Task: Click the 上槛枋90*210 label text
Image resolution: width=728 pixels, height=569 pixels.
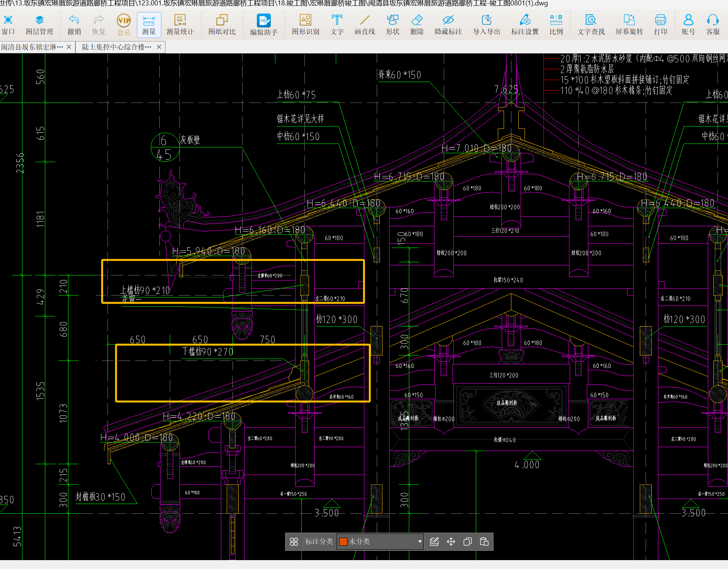Action: (x=145, y=290)
